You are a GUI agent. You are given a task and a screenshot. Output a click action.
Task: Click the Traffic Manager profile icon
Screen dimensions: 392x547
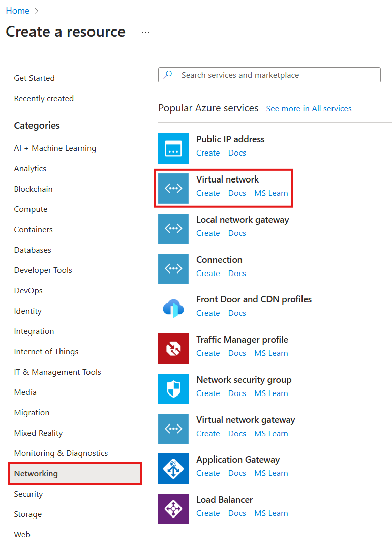(x=173, y=349)
